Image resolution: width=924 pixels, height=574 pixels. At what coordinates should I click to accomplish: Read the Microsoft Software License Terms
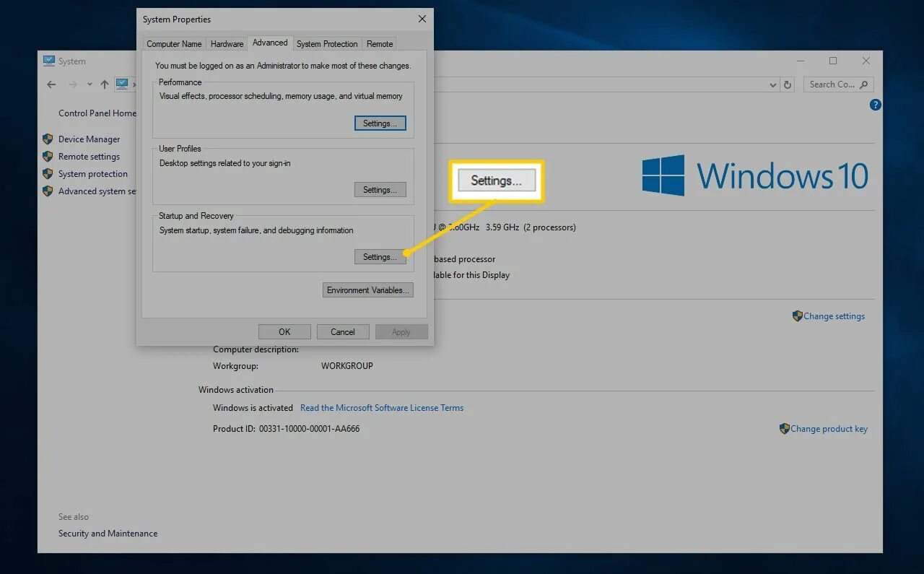pos(382,408)
